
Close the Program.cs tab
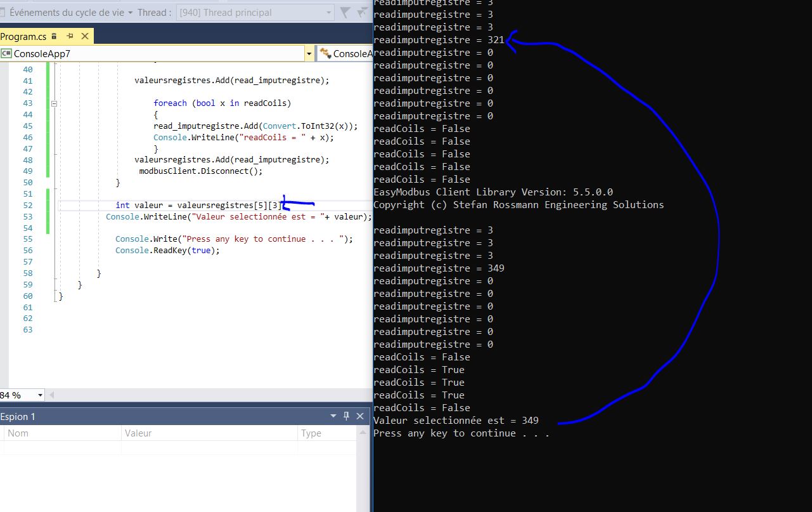(86, 37)
